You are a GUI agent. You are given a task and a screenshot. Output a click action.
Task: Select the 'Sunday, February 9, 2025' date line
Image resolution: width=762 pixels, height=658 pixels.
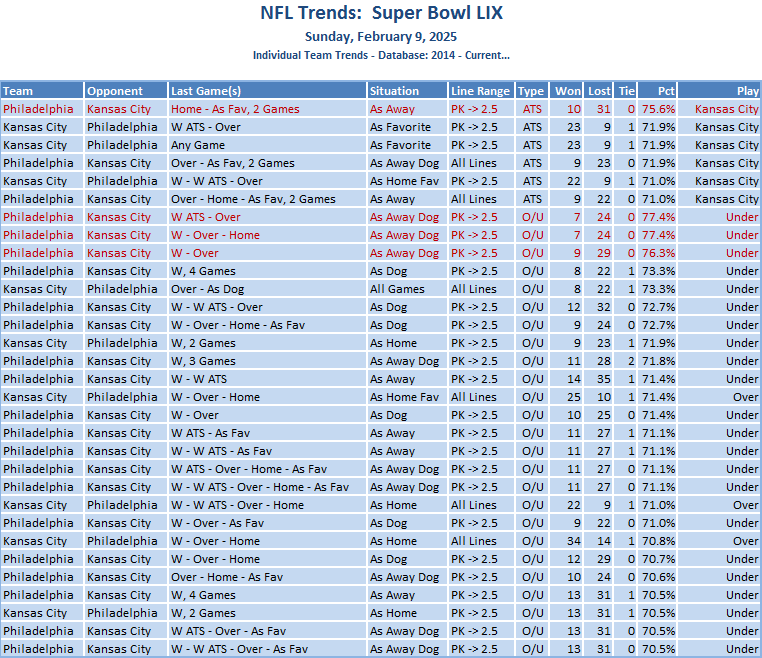click(x=381, y=37)
